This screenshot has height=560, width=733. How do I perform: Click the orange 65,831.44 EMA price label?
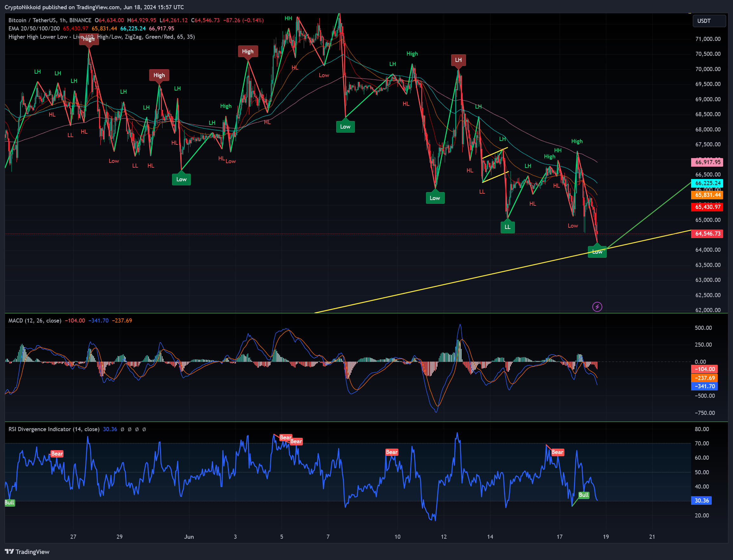click(x=707, y=195)
